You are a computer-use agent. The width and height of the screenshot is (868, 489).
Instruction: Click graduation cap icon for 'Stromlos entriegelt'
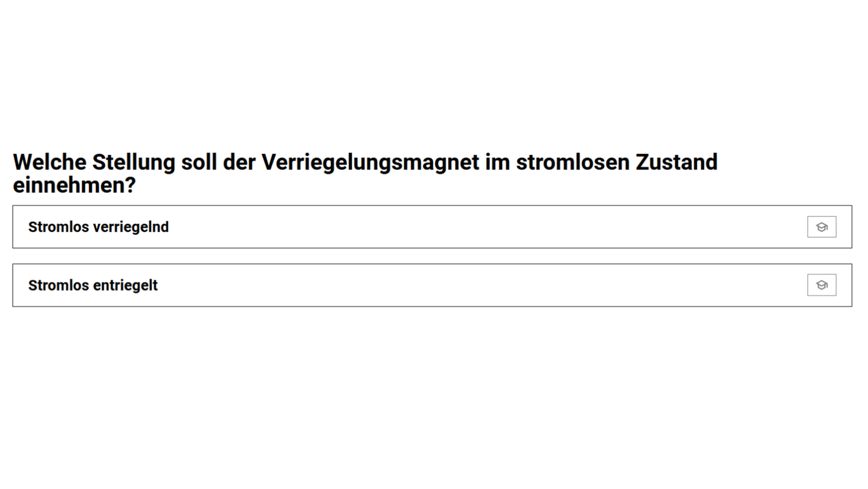pyautogui.click(x=821, y=285)
